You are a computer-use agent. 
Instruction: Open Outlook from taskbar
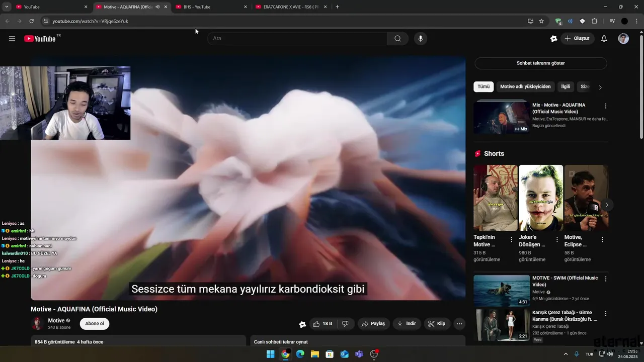tap(344, 354)
